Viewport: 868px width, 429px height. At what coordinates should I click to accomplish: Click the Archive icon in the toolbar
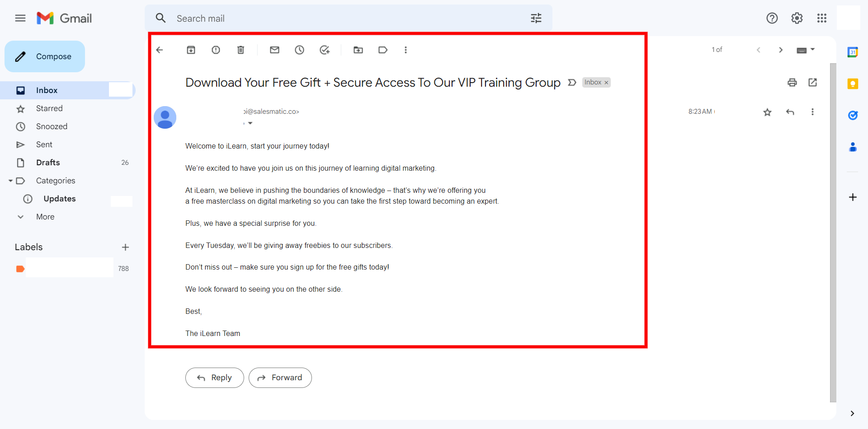pyautogui.click(x=191, y=50)
